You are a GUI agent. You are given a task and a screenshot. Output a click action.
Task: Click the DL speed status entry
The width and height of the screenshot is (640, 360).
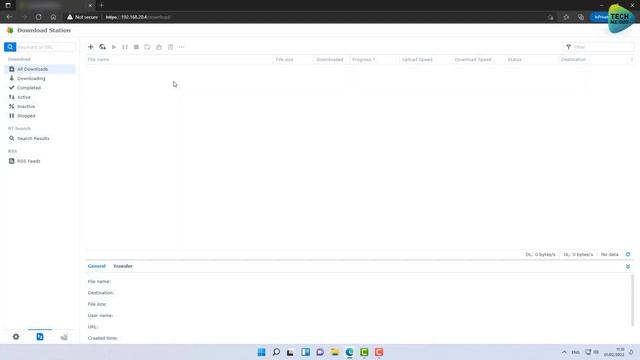540,254
